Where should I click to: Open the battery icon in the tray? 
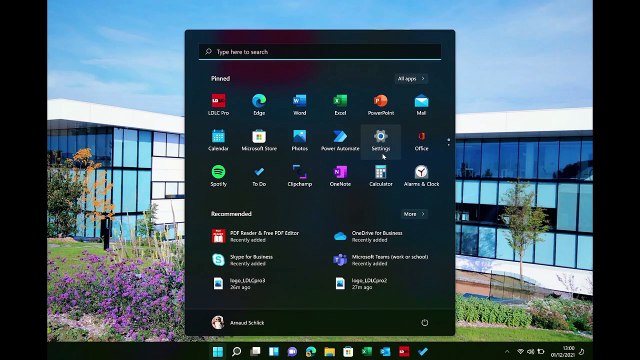pos(541,351)
